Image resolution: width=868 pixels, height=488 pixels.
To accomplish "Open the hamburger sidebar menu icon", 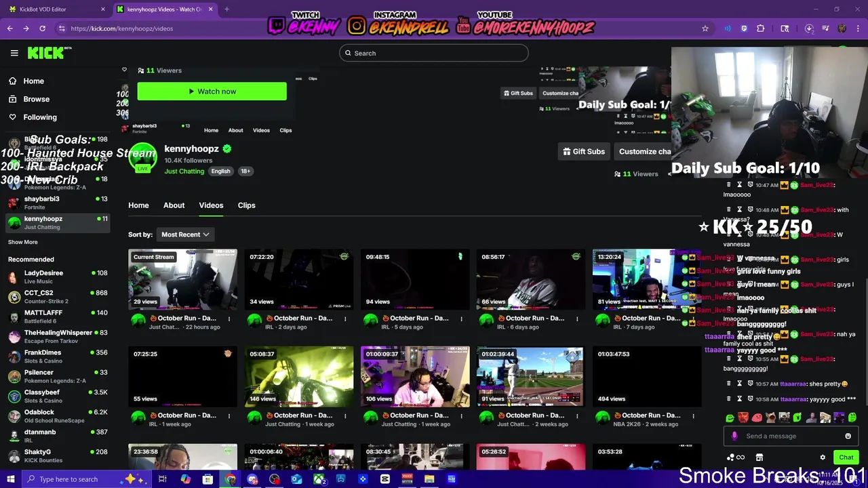I will tap(14, 53).
